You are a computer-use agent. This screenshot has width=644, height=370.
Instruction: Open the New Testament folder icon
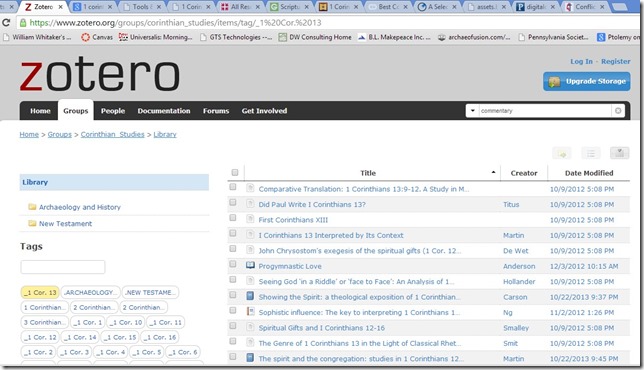tap(32, 223)
